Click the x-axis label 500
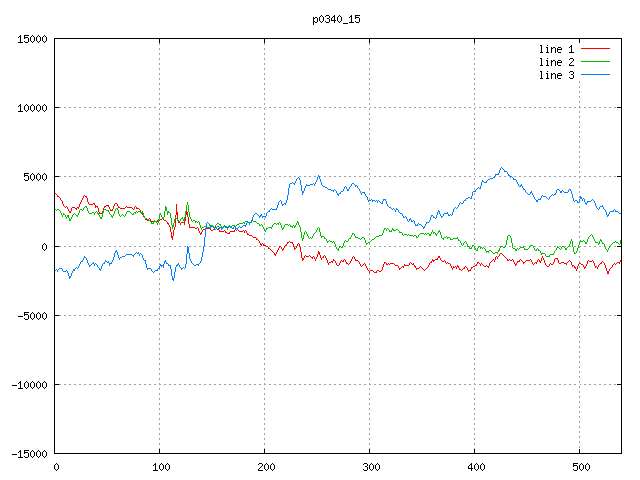The width and height of the screenshot is (640, 480). [x=581, y=467]
